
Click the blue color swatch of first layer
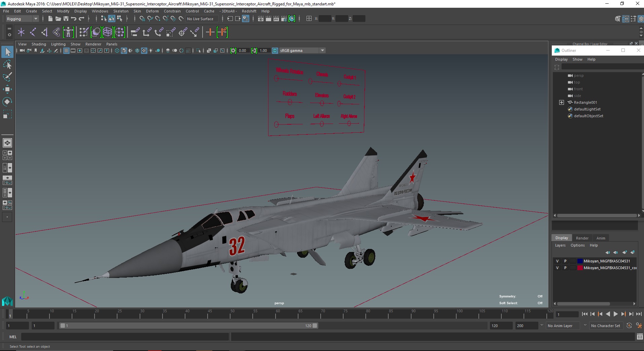coord(580,261)
